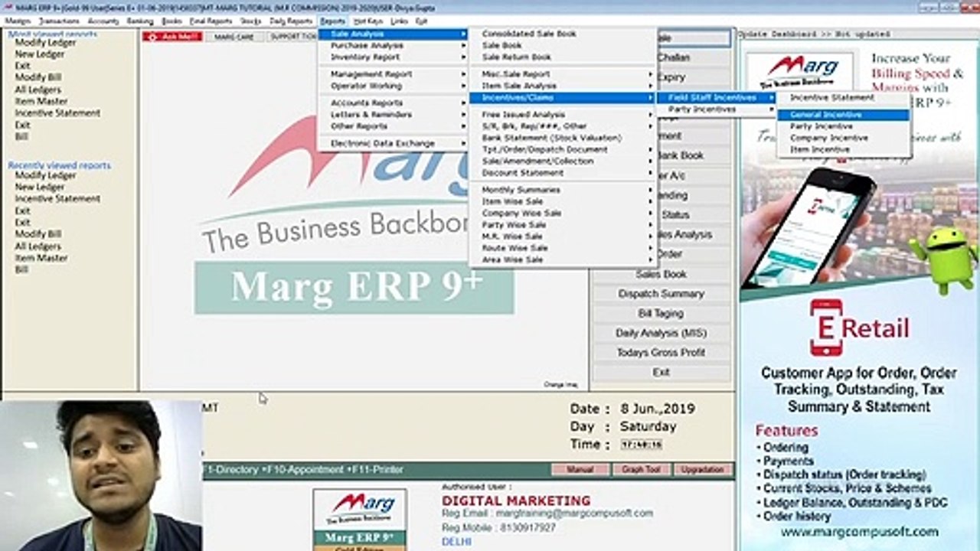
Task: Open the Links menu
Action: [x=399, y=21]
